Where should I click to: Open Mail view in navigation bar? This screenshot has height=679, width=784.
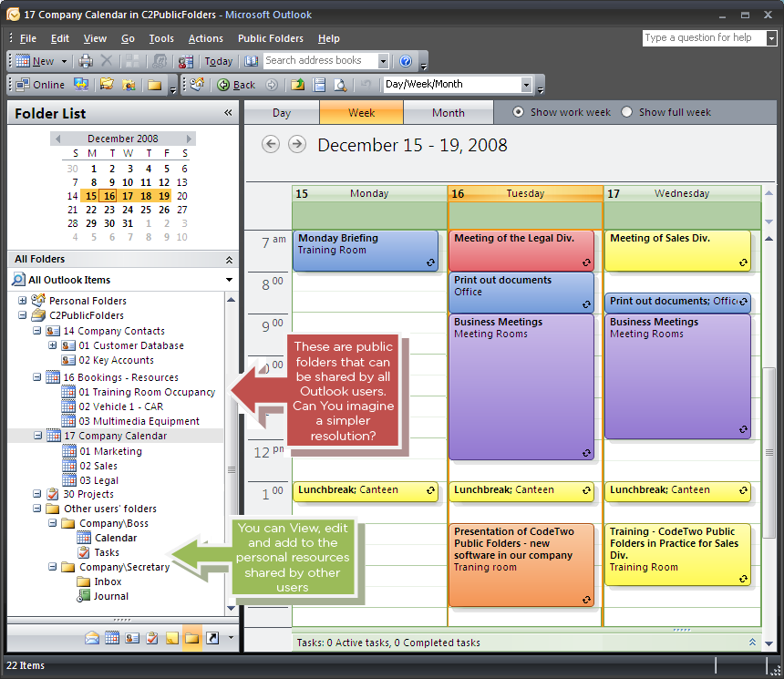pos(92,638)
